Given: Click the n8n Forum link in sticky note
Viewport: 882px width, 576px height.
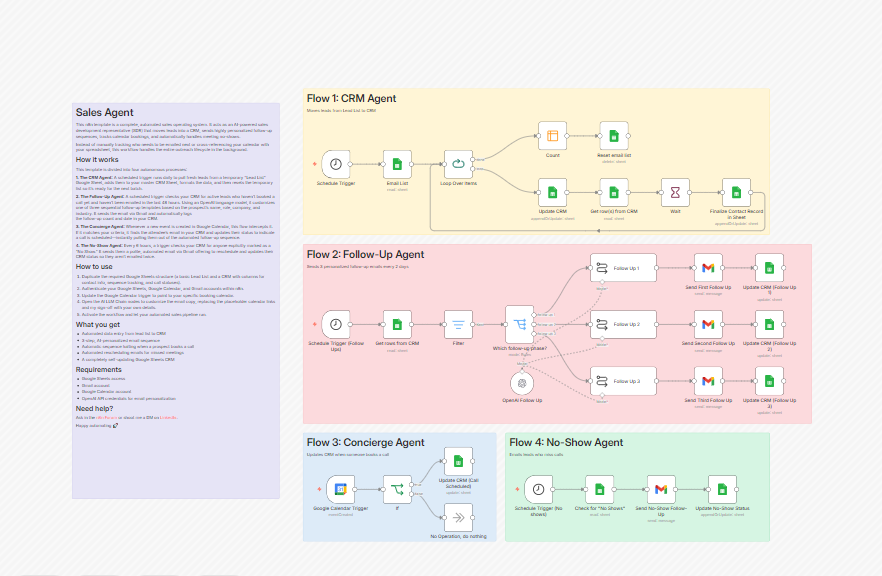Looking at the screenshot, I should click(106, 417).
